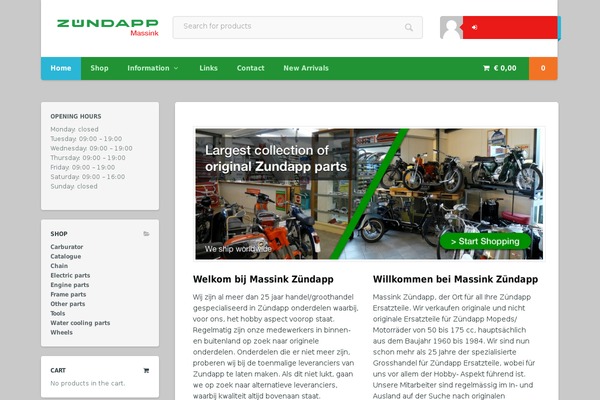Image resolution: width=600 pixels, height=400 pixels.
Task: Open the Chain category
Action: [x=59, y=266]
